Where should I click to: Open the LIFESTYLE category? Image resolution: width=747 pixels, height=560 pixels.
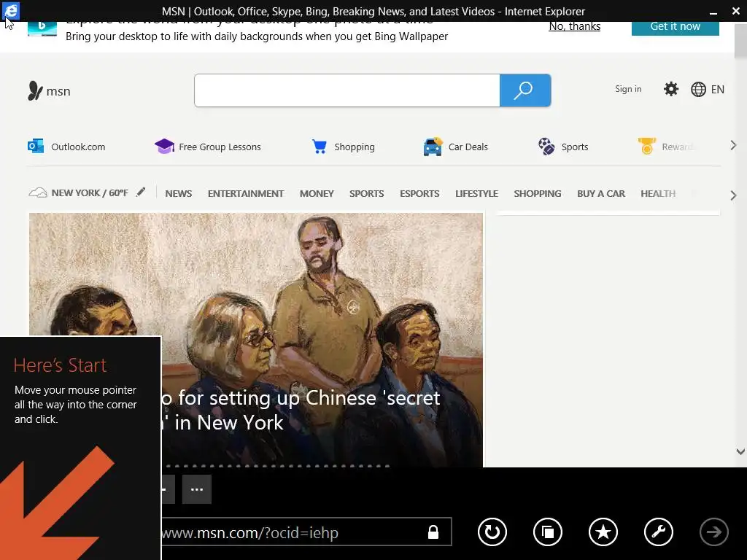pos(476,193)
